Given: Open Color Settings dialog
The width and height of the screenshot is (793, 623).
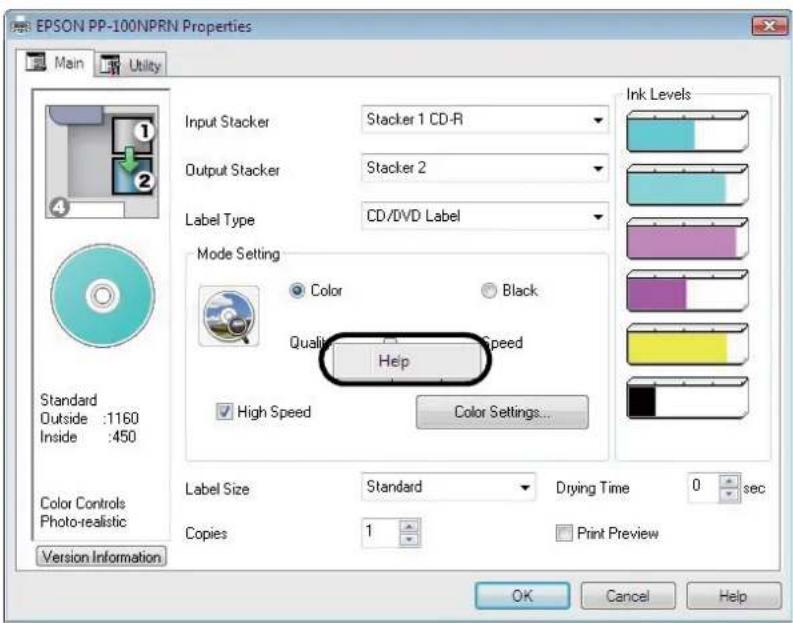Looking at the screenshot, I should [x=502, y=412].
